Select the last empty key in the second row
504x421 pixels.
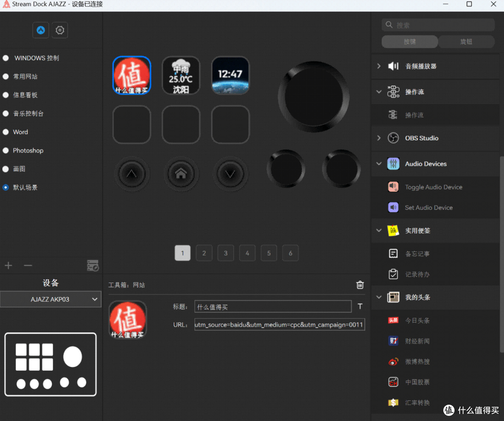[230, 124]
